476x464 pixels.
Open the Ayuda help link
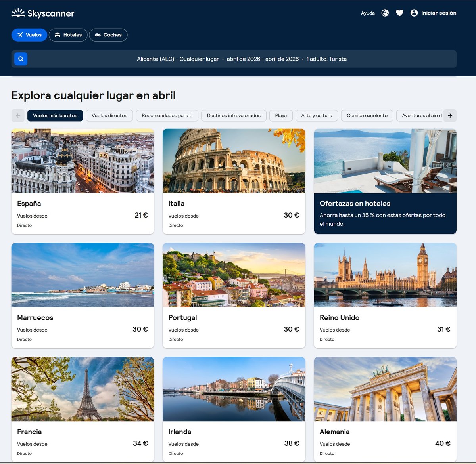368,13
